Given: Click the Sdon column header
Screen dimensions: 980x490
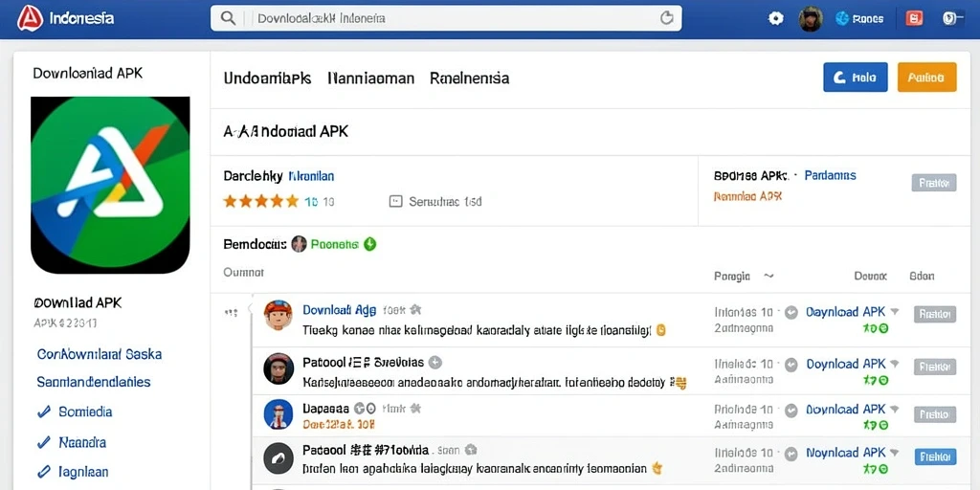Looking at the screenshot, I should tap(922, 276).
